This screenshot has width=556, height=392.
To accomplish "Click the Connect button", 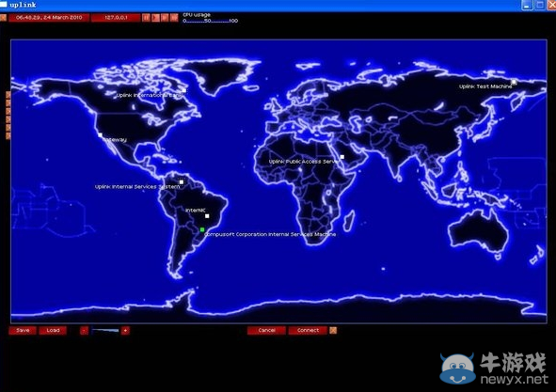I will 308,330.
